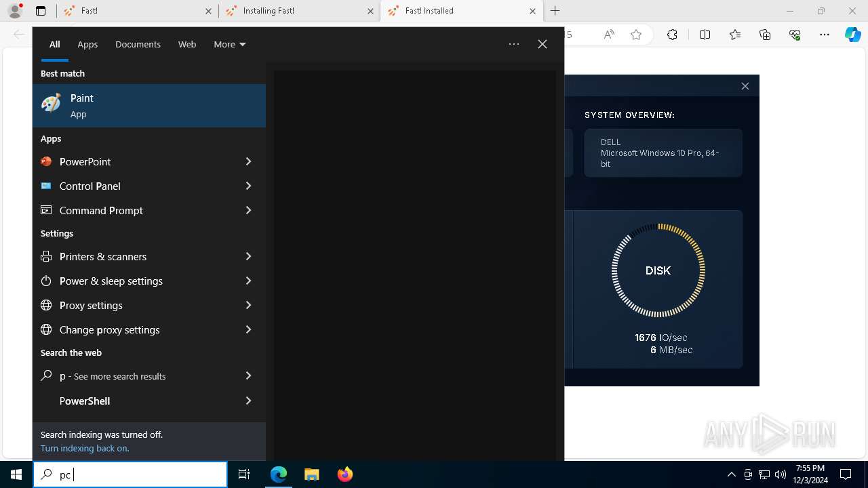Click the PowerPoint app icon in results
The image size is (868, 488).
coord(46,161)
